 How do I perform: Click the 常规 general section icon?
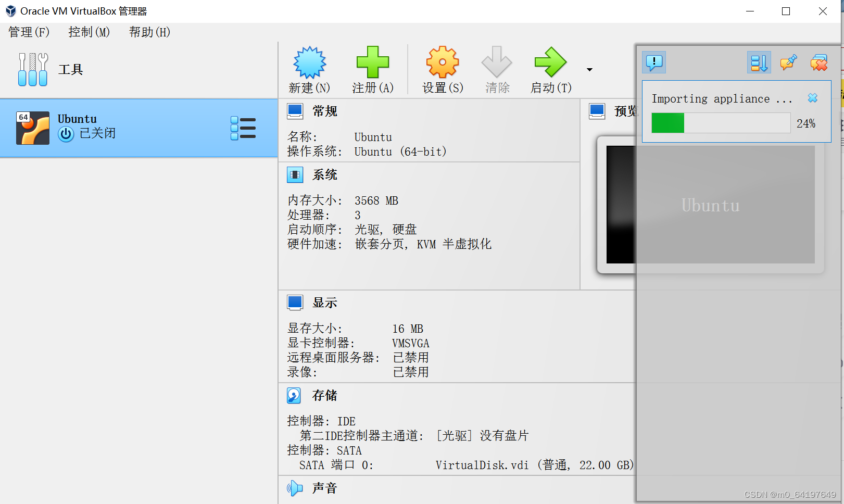pos(295,111)
